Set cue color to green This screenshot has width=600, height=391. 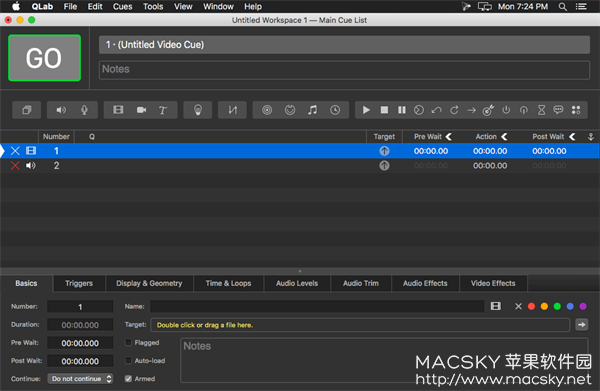click(557, 306)
